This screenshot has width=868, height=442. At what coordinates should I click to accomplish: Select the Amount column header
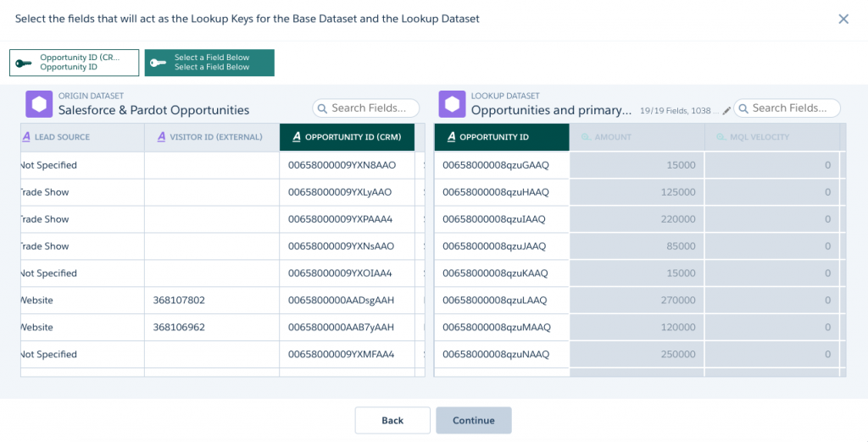(x=637, y=137)
